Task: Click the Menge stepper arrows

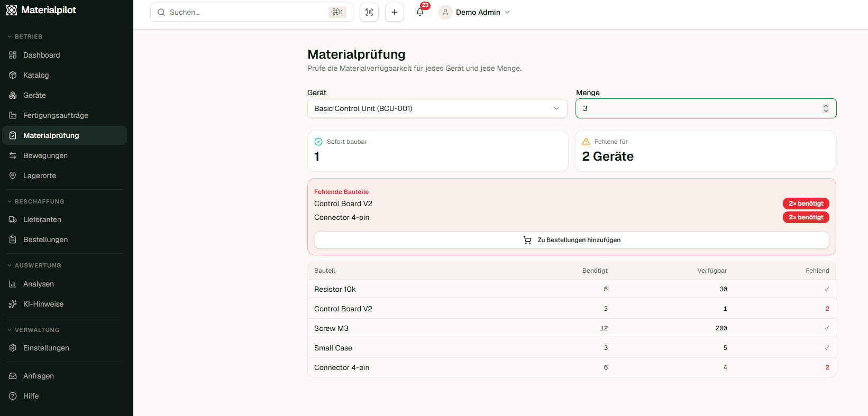Action: coord(826,108)
